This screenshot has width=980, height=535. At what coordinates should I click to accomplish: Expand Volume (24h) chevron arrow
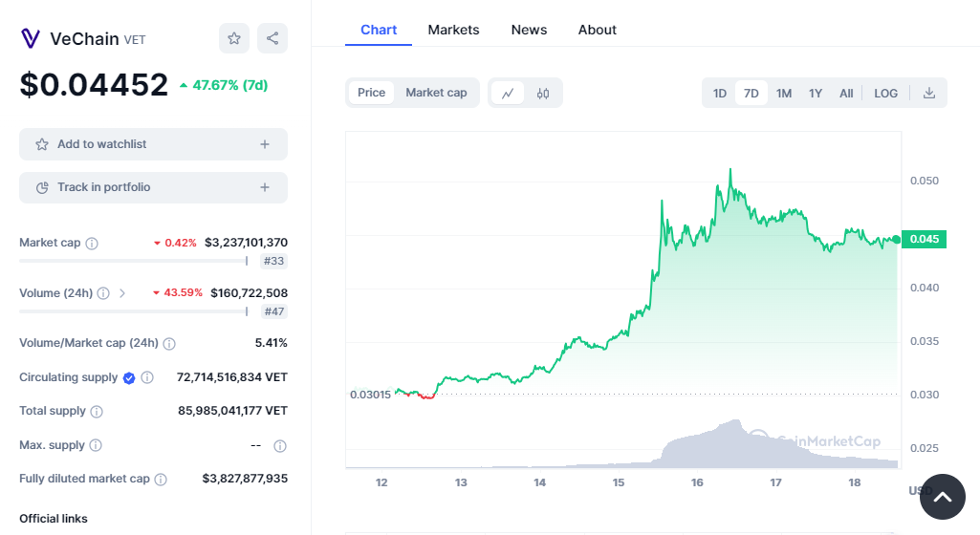click(x=122, y=293)
